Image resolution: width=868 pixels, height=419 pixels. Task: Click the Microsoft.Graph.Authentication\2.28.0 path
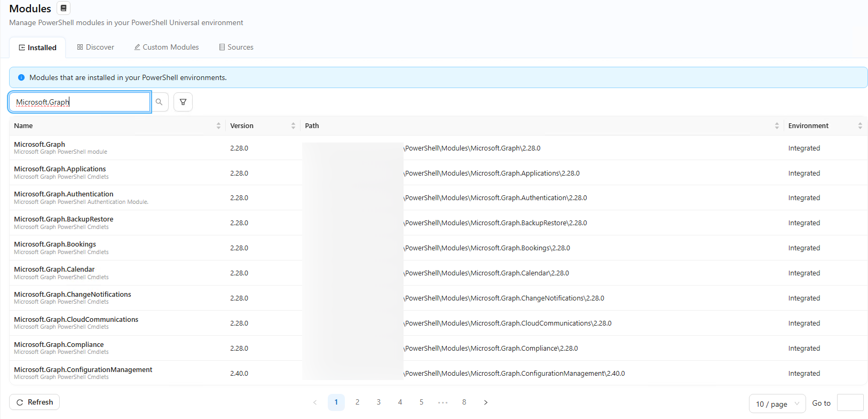tap(495, 198)
